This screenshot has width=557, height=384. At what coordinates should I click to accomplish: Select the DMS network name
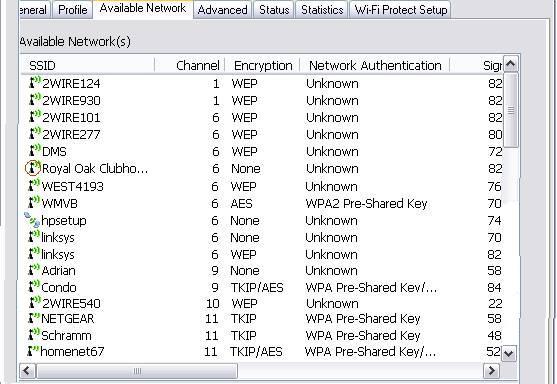pos(54,152)
